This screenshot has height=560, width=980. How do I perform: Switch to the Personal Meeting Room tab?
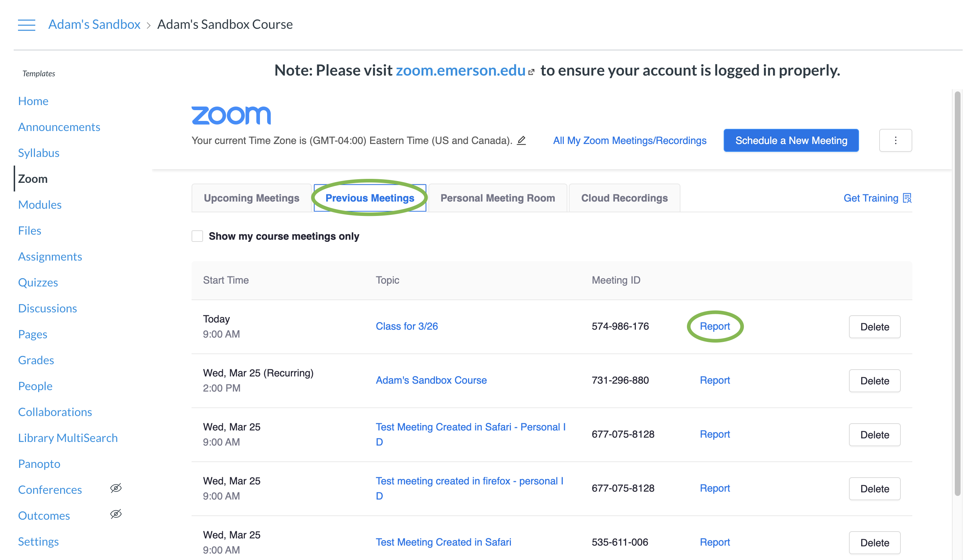(498, 198)
